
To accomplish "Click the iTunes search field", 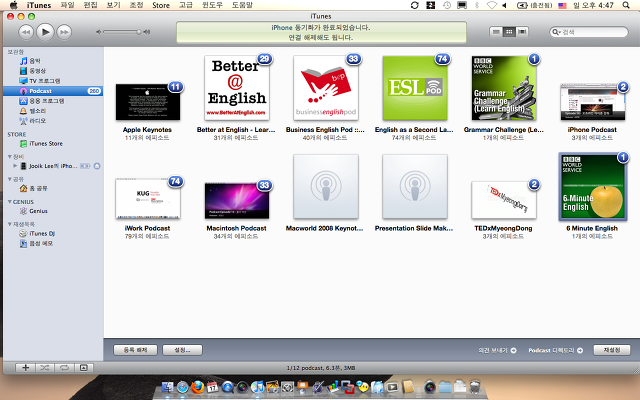I will click(x=589, y=32).
